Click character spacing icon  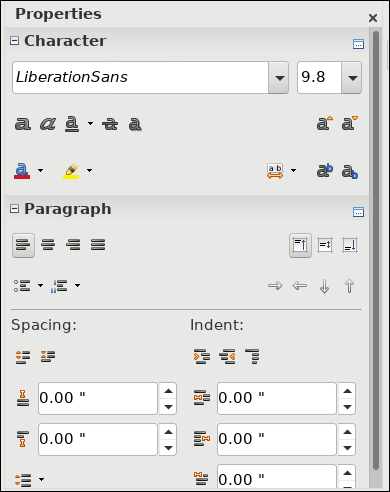point(275,171)
